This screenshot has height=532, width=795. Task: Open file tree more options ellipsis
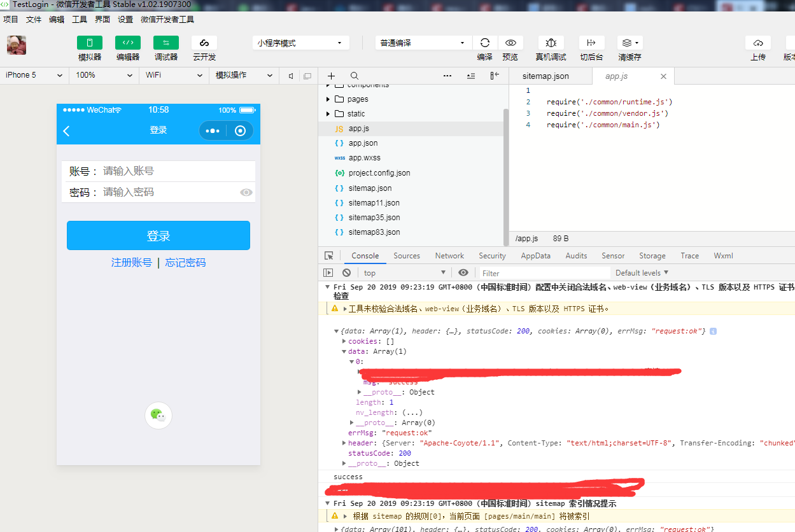coord(447,76)
